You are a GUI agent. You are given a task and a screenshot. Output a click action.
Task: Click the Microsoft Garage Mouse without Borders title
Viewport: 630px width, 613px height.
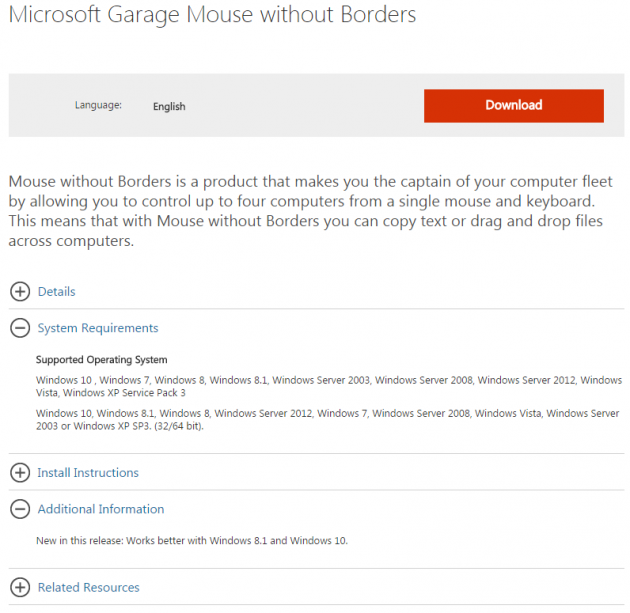click(x=212, y=16)
